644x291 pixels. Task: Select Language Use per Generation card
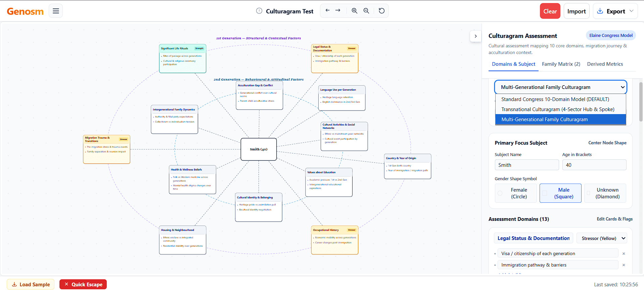(342, 98)
